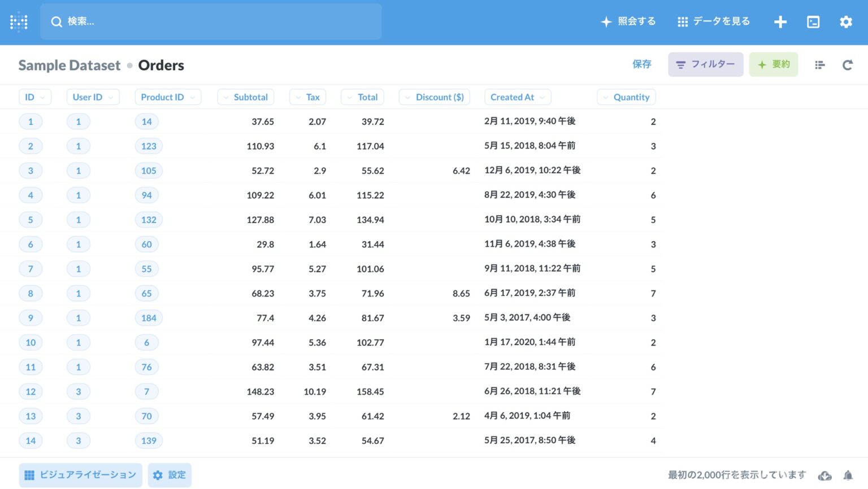
Task: Open the フィルター panel
Action: [705, 64]
